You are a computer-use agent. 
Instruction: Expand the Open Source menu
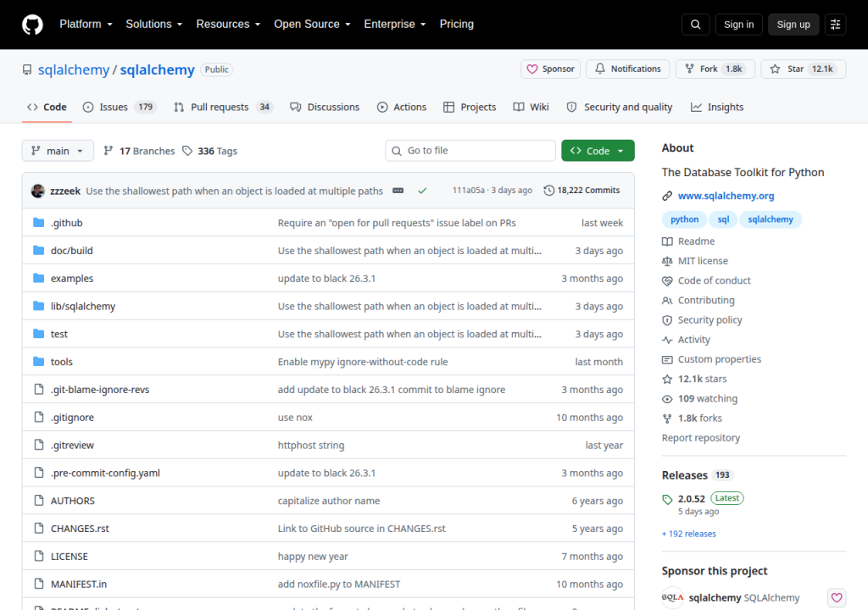point(312,25)
